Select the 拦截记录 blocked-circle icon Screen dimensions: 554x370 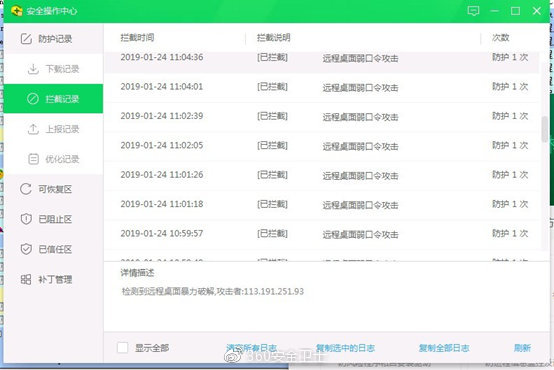tap(33, 99)
